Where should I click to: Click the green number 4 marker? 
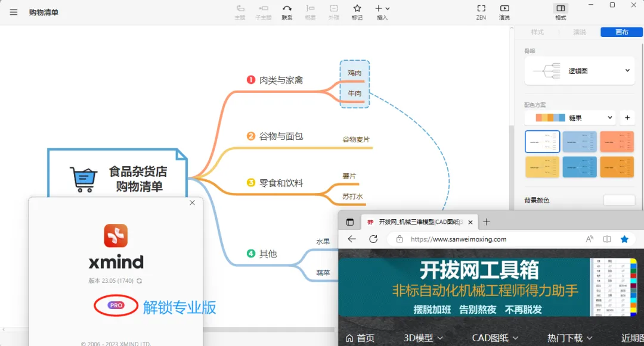(x=251, y=253)
